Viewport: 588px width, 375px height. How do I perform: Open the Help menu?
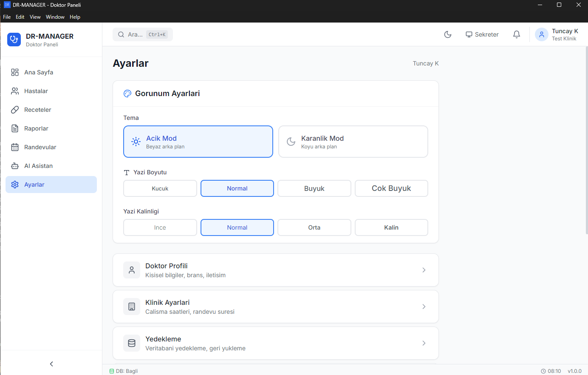pyautogui.click(x=75, y=17)
